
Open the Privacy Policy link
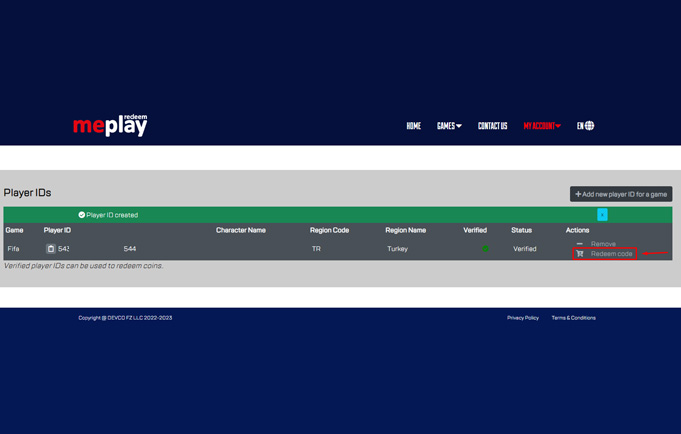(x=522, y=318)
